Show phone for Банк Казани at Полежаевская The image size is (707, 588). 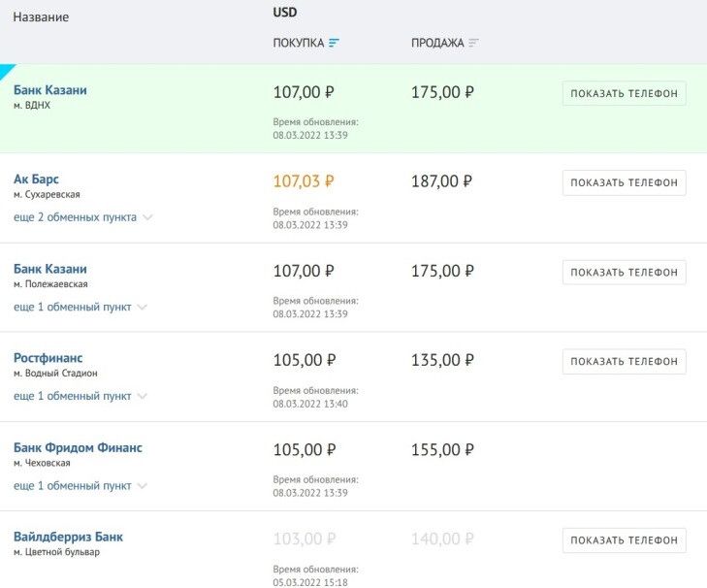click(624, 272)
